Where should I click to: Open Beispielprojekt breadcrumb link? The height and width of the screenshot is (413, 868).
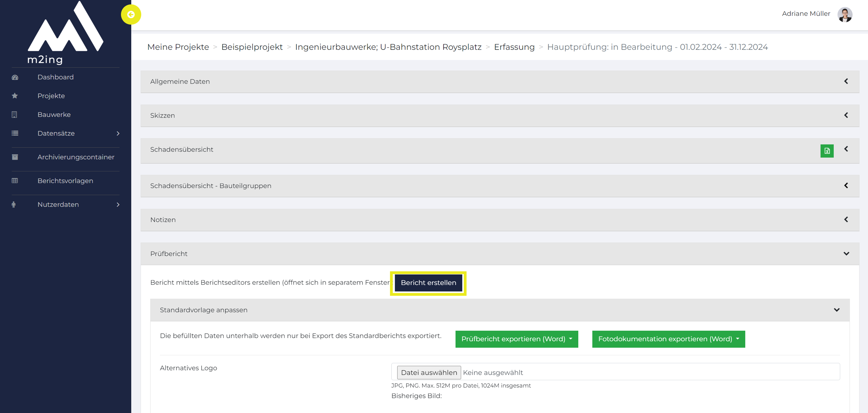pos(252,47)
